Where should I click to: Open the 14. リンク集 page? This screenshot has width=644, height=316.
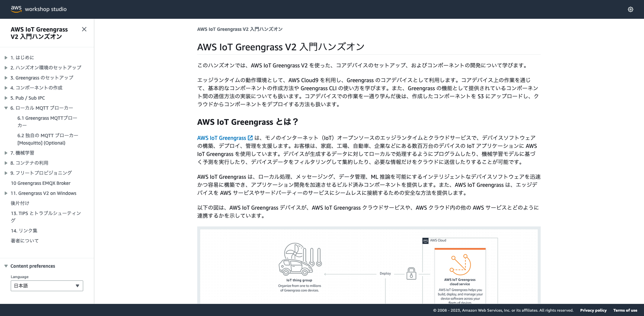click(x=24, y=231)
